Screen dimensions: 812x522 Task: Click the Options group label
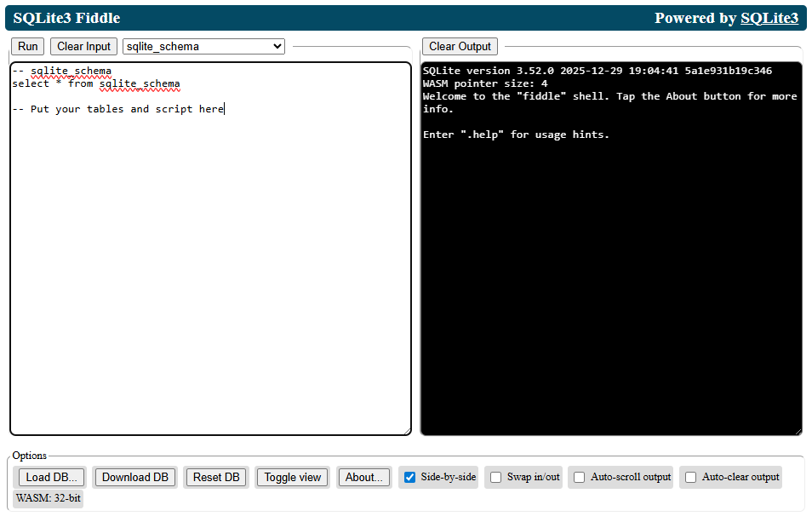click(28, 456)
